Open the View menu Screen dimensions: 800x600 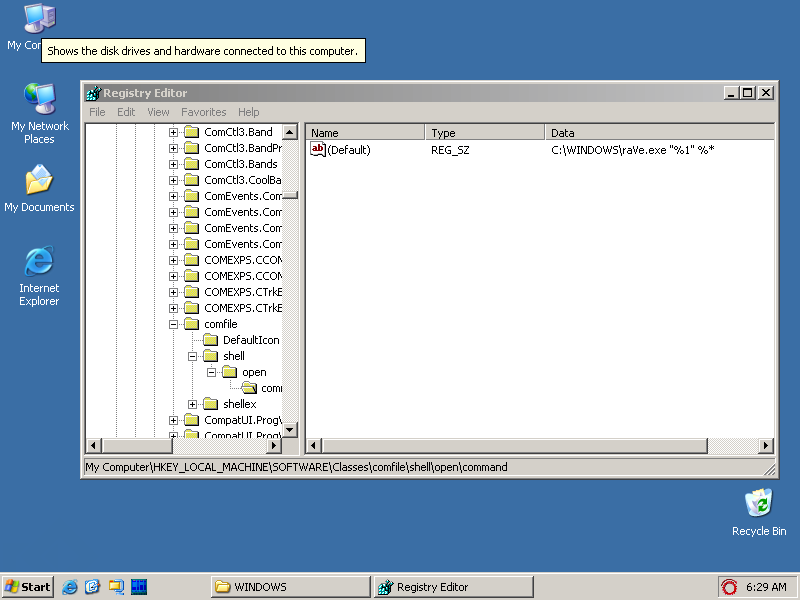[158, 112]
